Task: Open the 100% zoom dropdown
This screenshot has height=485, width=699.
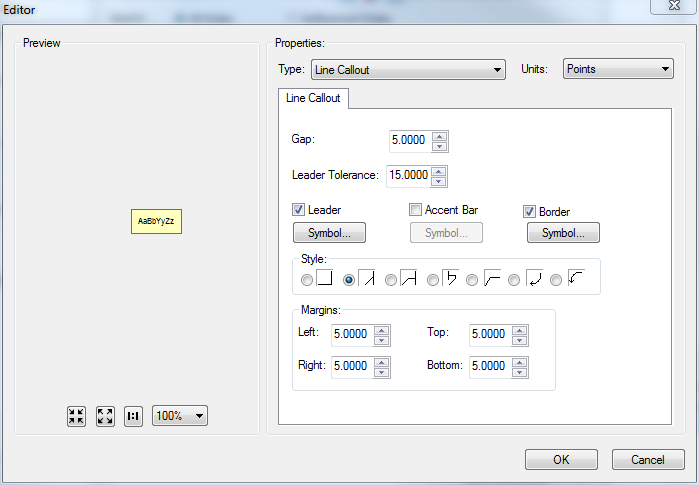Action: pos(180,416)
